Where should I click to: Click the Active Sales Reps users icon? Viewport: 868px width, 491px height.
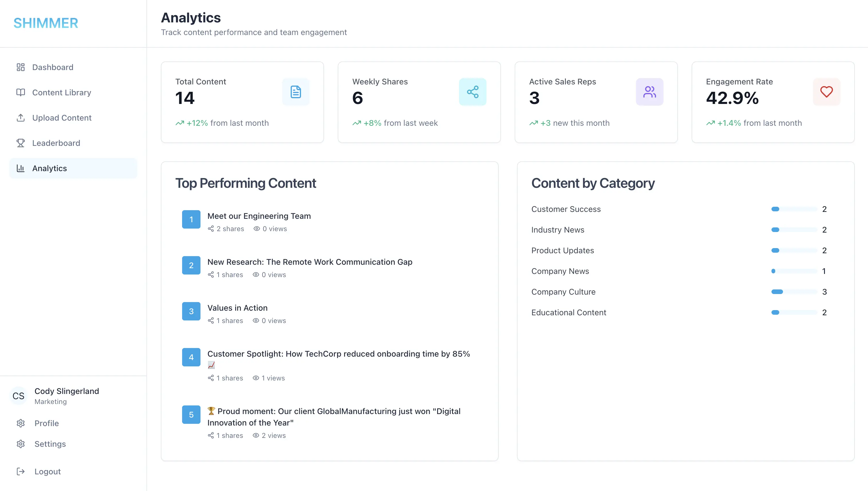click(649, 92)
